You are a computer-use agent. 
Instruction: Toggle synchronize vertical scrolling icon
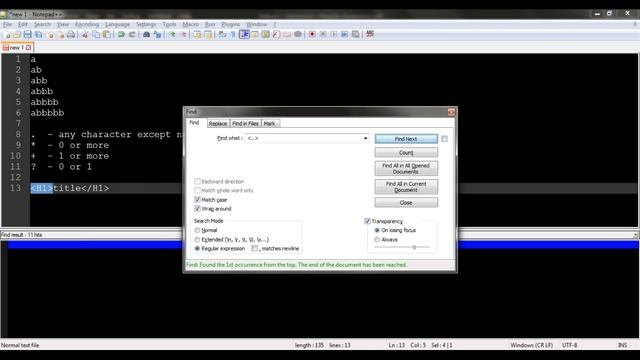[x=197, y=34]
